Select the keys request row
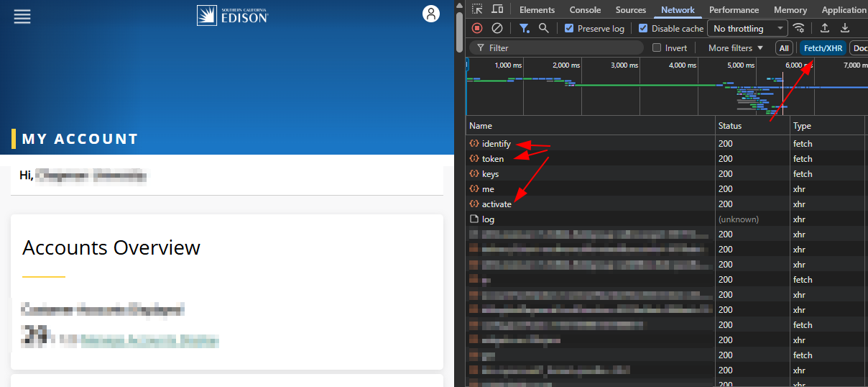868x387 pixels. pos(666,174)
